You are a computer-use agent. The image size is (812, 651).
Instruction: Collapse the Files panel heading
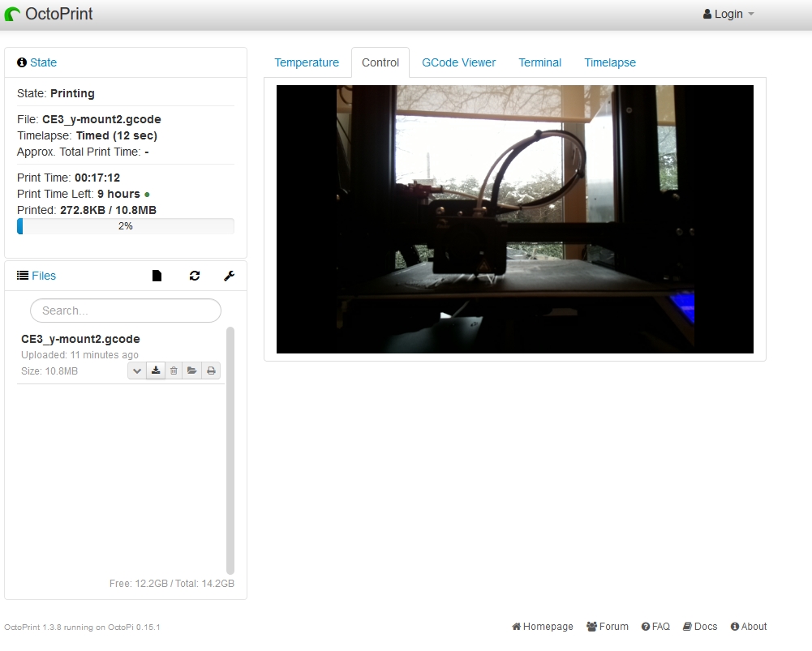click(x=44, y=276)
